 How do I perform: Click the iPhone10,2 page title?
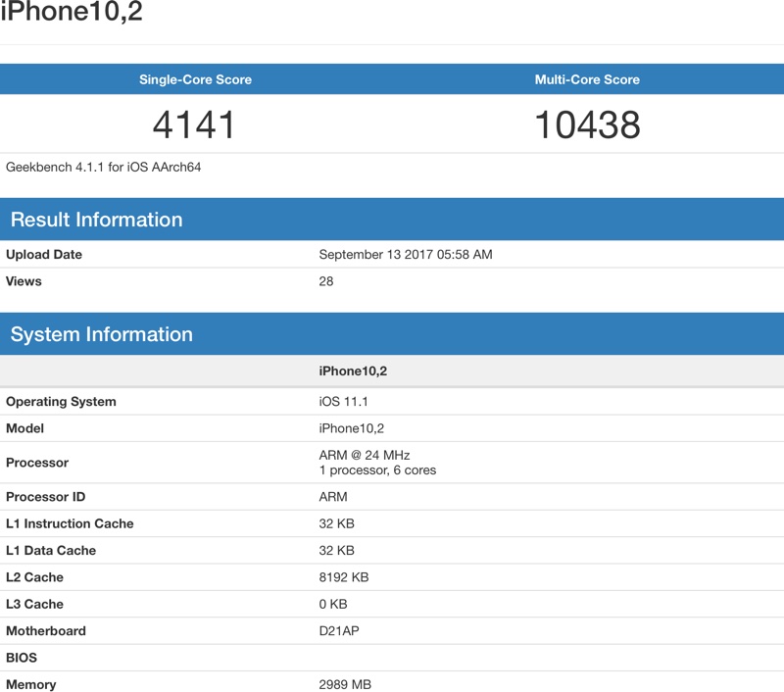click(72, 13)
